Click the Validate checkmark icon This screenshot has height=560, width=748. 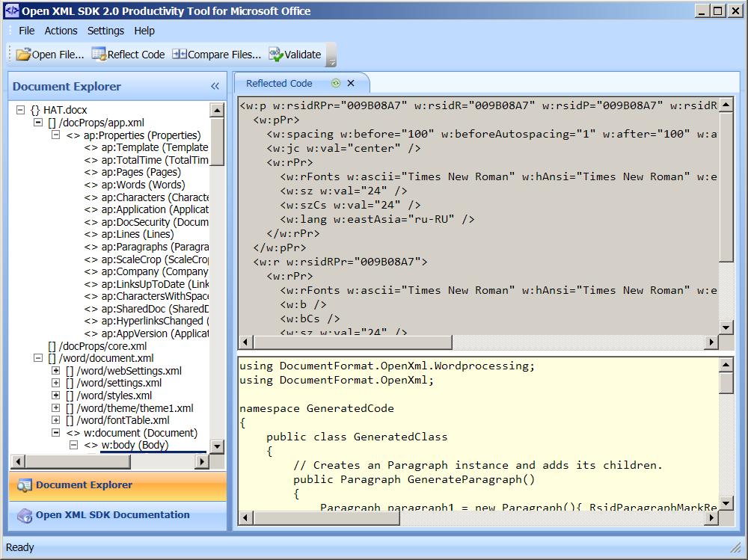point(276,54)
